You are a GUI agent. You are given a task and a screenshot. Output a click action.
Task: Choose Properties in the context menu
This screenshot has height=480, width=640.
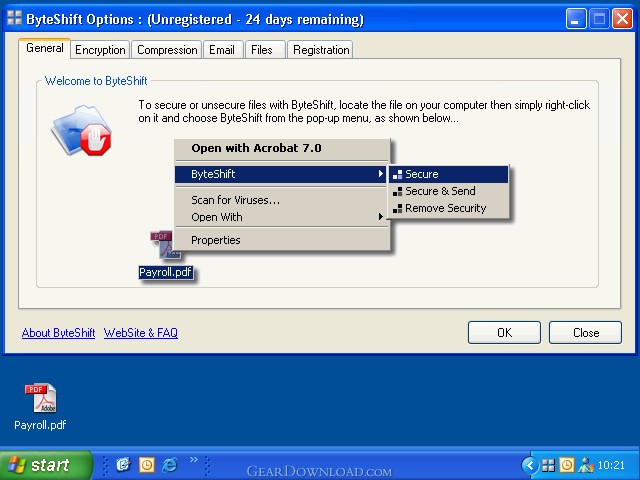click(281, 240)
